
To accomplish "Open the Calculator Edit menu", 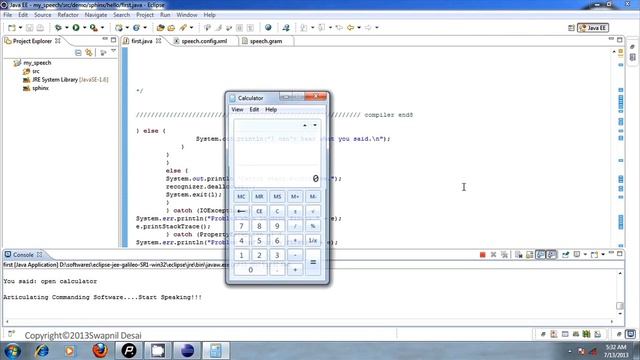I will click(x=254, y=109).
